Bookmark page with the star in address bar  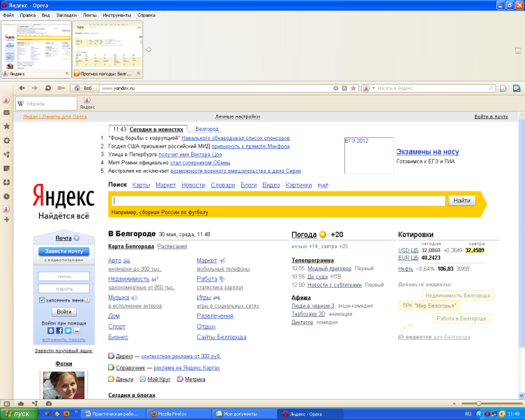[x=353, y=88]
